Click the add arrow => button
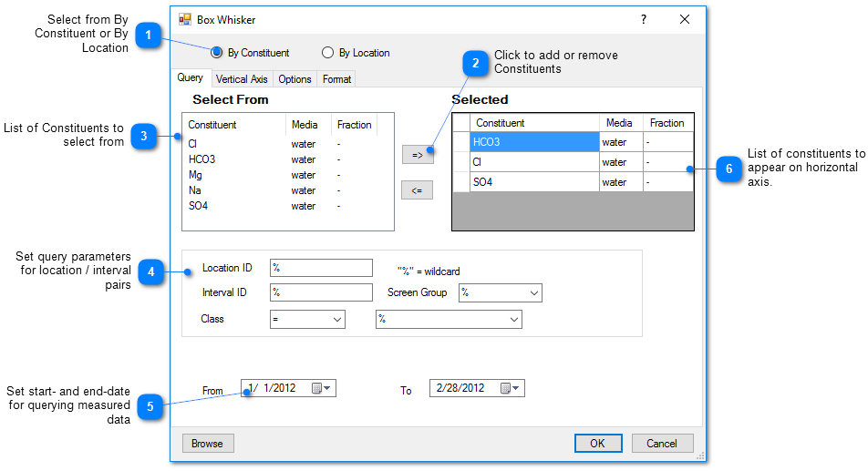The width and height of the screenshot is (868, 471). click(418, 155)
